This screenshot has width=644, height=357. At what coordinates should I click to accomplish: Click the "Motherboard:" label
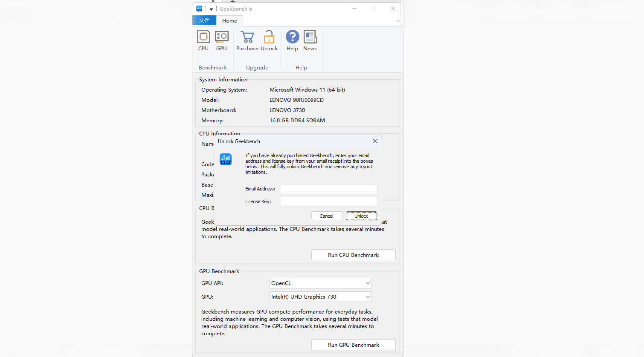coord(219,110)
